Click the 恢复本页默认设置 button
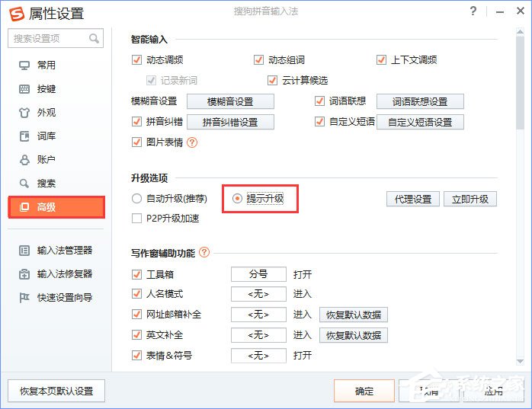The image size is (532, 409). 56,391
